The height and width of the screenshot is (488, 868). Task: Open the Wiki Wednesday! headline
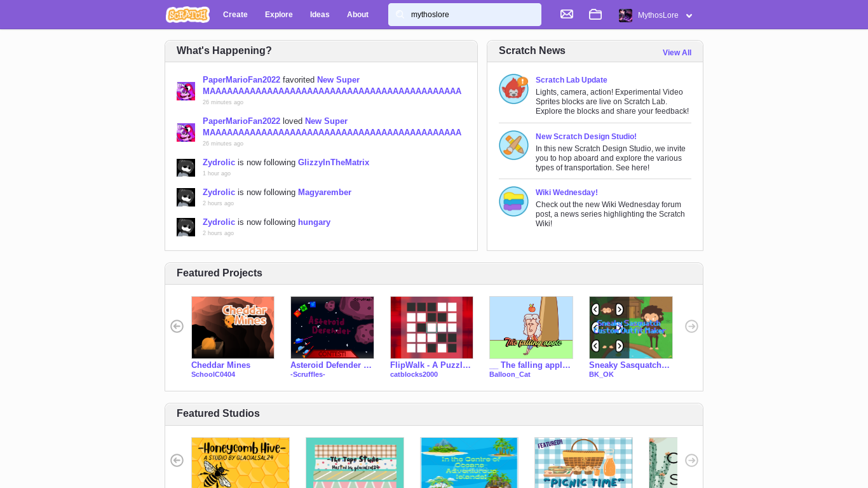tap(567, 193)
